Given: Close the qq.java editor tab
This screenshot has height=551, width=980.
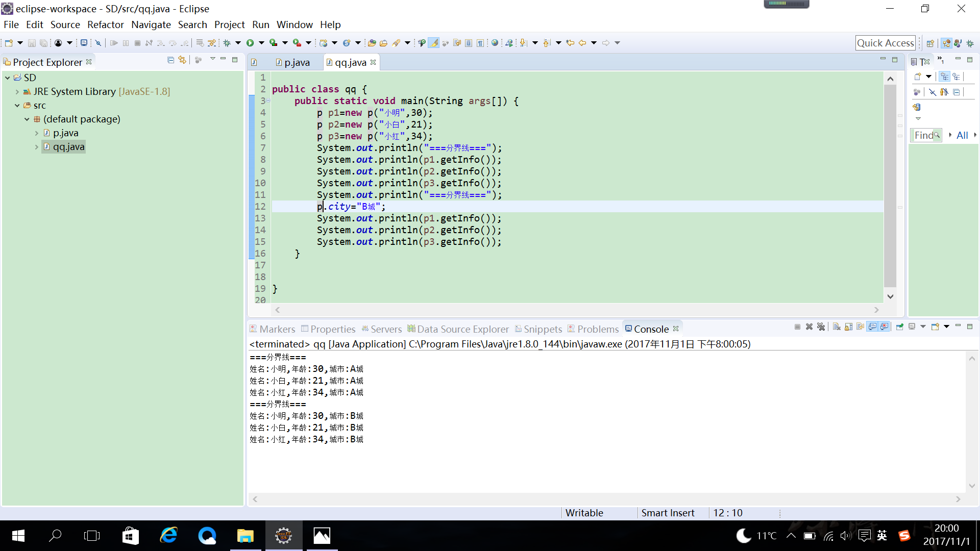Looking at the screenshot, I should 373,62.
